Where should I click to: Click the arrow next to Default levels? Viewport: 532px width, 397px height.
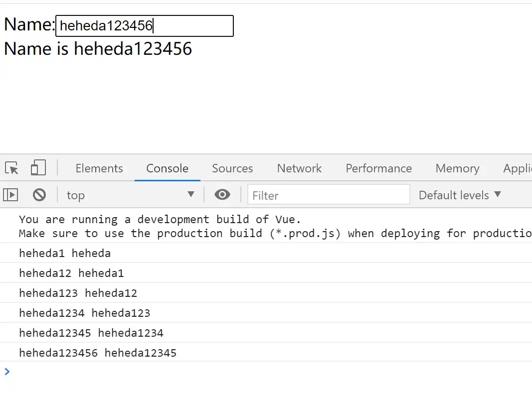[x=498, y=194]
